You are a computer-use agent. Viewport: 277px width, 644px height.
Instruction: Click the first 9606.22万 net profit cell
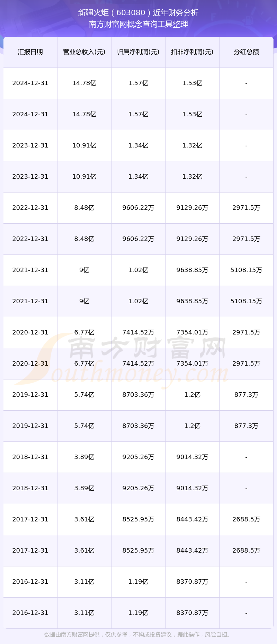(x=138, y=208)
